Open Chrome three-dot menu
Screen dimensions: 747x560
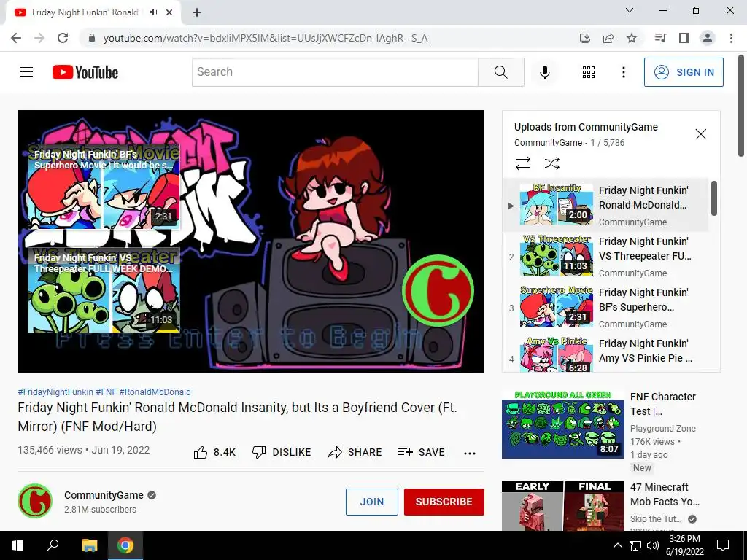coord(731,38)
